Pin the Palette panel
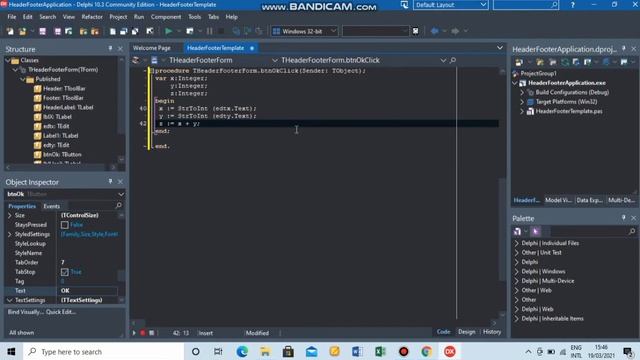640x360 pixels. coord(624,218)
